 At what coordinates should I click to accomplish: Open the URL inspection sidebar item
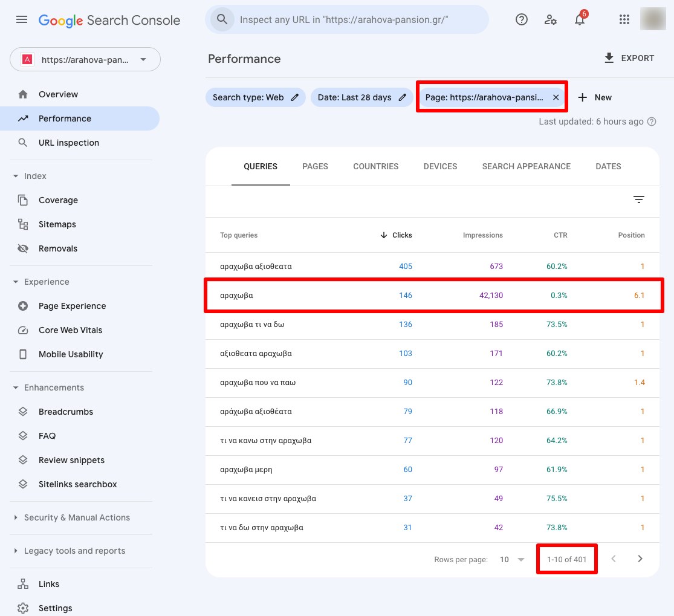[x=80, y=143]
